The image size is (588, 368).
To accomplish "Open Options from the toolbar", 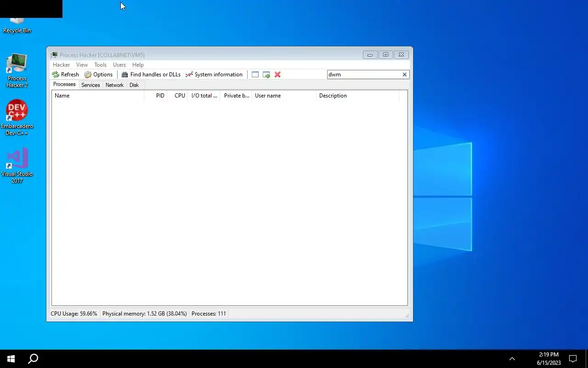I will (98, 75).
